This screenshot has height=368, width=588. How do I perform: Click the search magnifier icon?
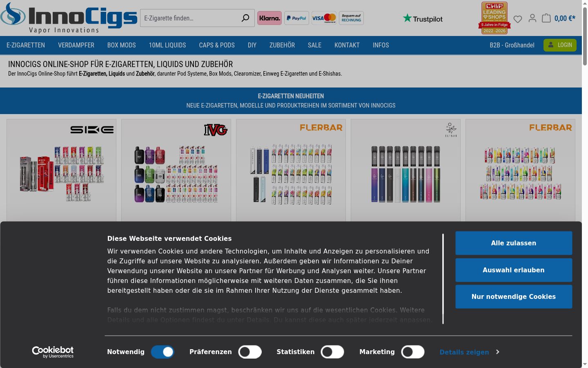tap(245, 18)
